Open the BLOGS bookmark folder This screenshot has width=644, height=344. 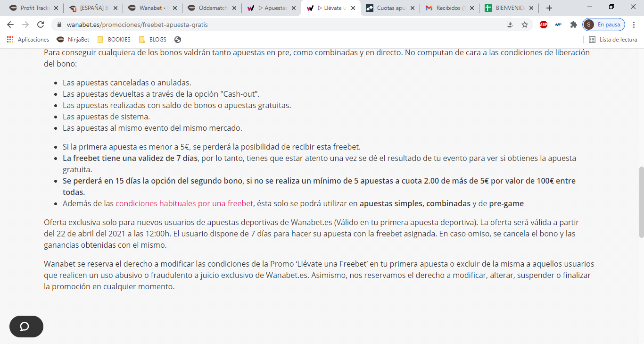pyautogui.click(x=152, y=40)
